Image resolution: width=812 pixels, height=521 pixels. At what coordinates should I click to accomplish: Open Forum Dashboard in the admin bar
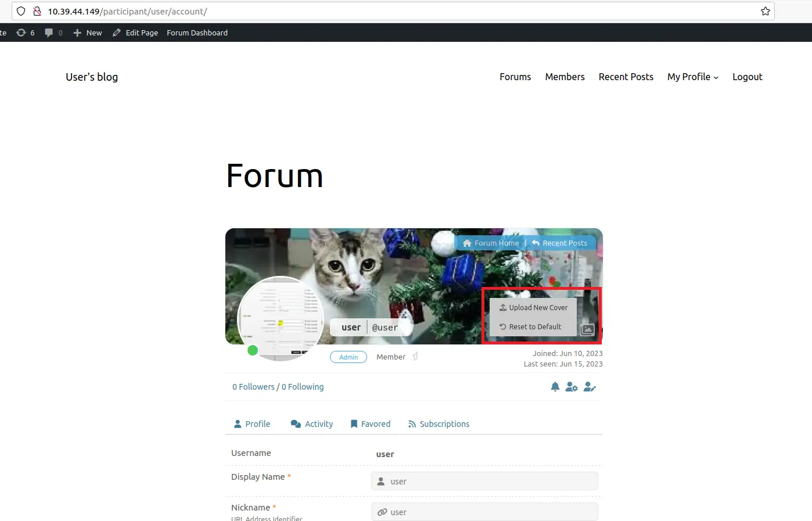197,33
